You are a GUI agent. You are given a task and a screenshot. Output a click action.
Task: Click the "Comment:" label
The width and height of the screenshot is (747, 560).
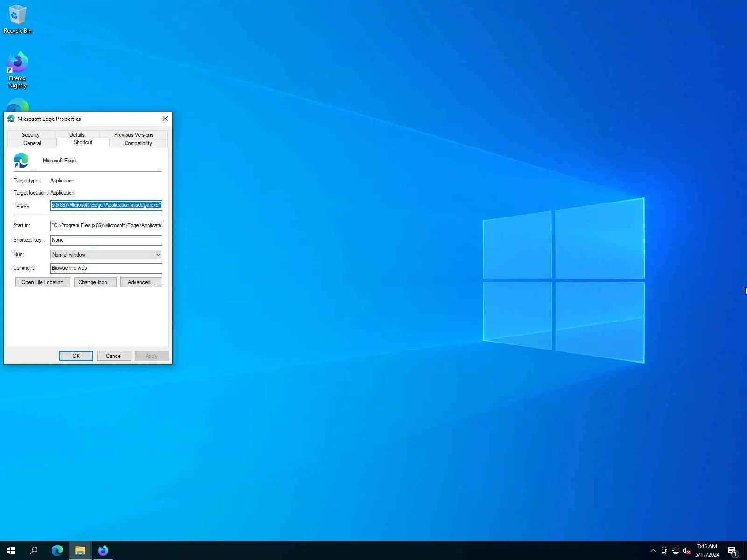click(24, 268)
